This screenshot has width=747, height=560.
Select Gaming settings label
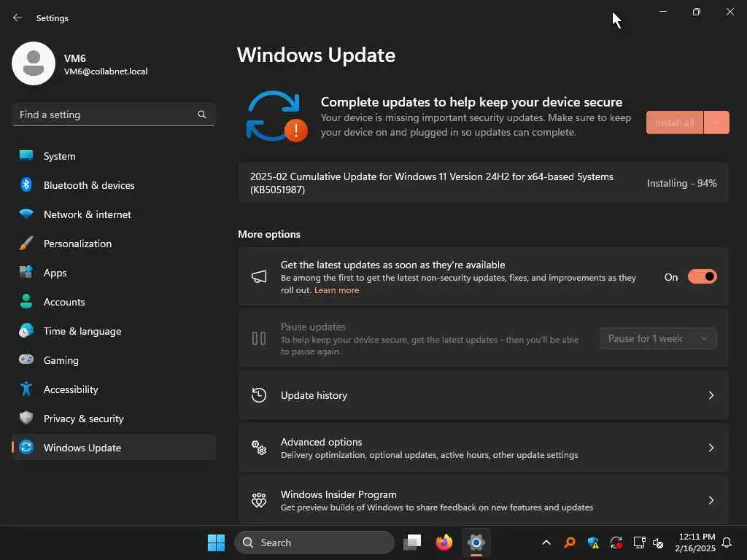[x=61, y=360]
